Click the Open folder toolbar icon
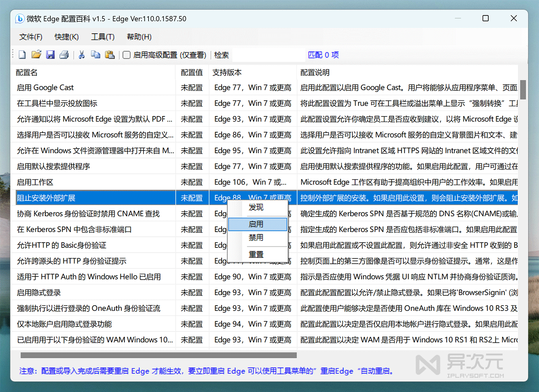539x392 pixels. tap(36, 55)
